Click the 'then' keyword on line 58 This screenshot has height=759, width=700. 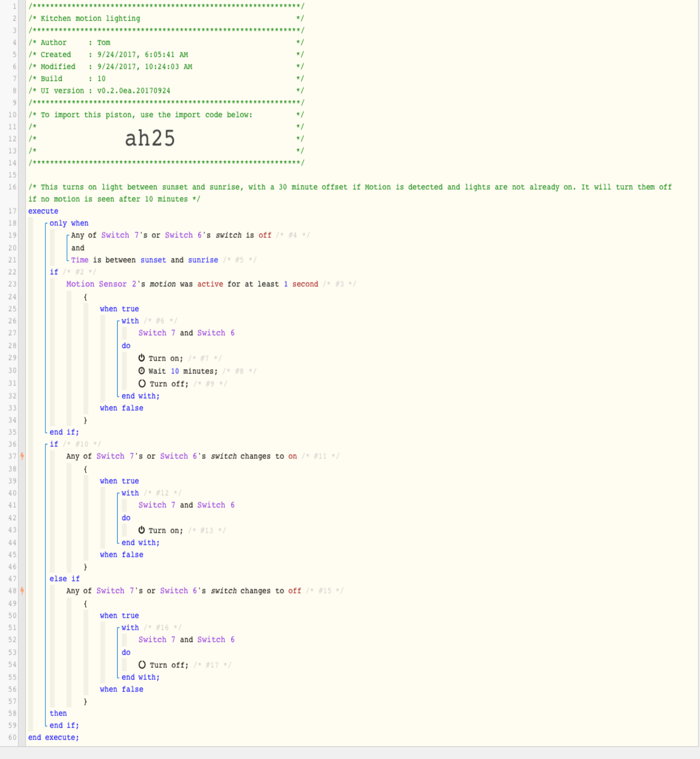[x=58, y=714]
